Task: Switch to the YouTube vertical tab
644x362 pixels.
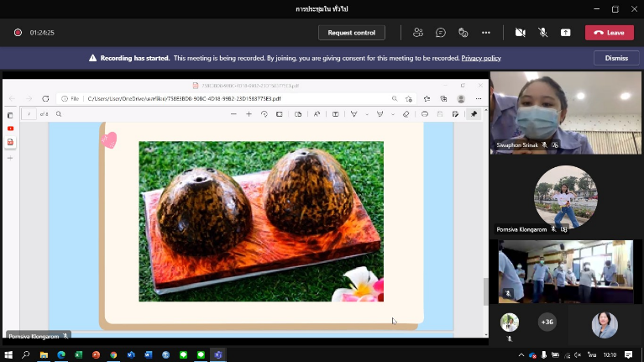Action: point(10,129)
